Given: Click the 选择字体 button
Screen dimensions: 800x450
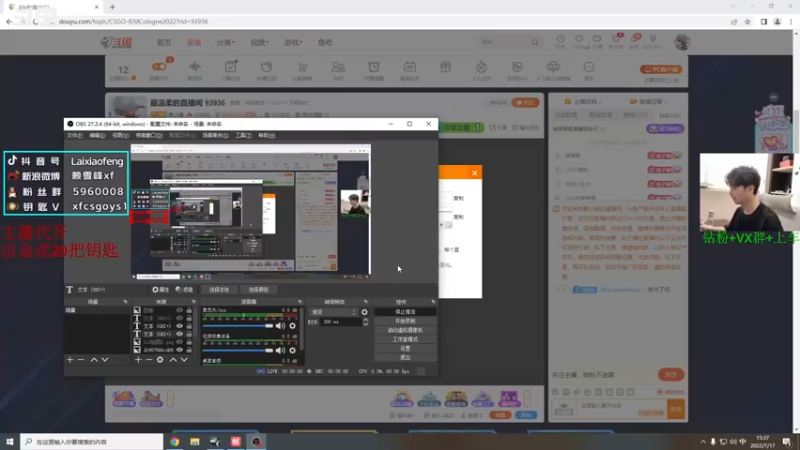Looking at the screenshot, I should coord(219,289).
